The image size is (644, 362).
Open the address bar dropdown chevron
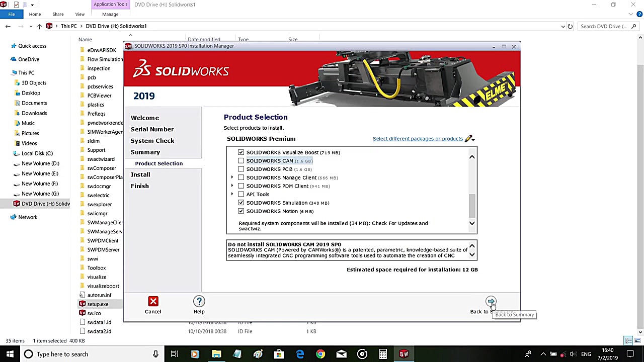562,26
